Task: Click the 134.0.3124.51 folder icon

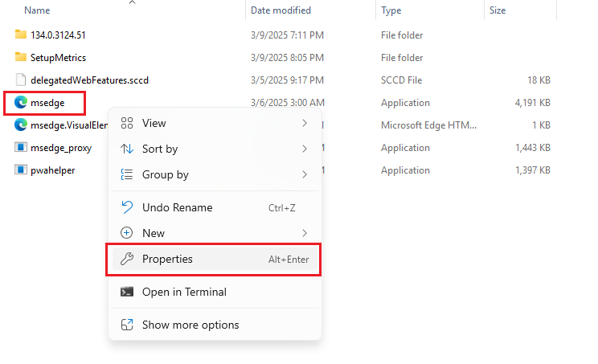Action: coord(21,35)
